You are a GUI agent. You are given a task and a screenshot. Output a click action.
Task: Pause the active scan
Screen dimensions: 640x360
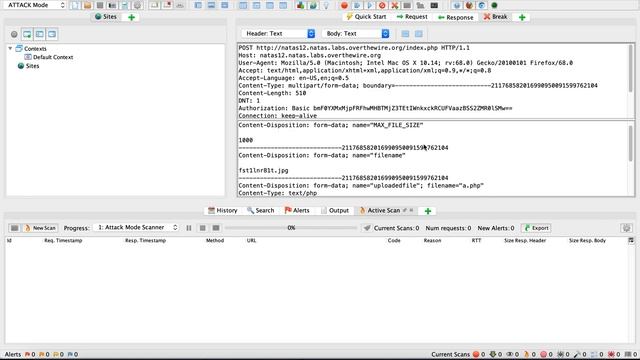tap(189, 228)
